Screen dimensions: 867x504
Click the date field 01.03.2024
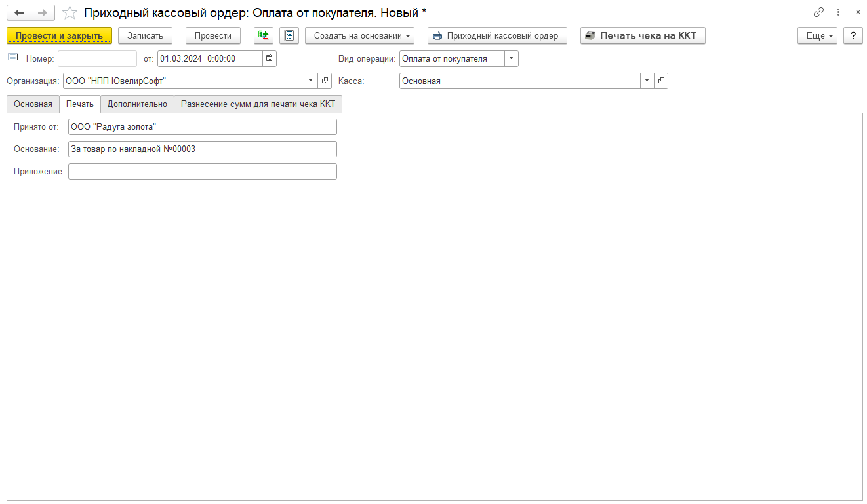(x=210, y=58)
